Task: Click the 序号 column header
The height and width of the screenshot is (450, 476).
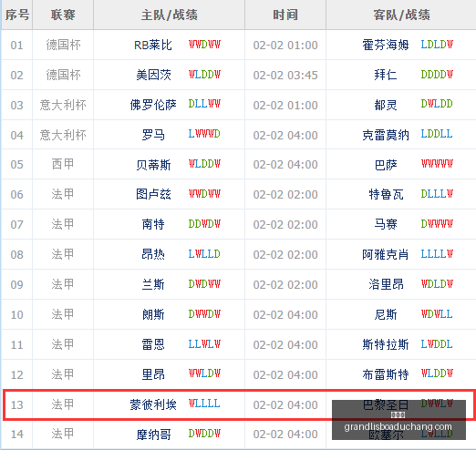Action: [17, 15]
